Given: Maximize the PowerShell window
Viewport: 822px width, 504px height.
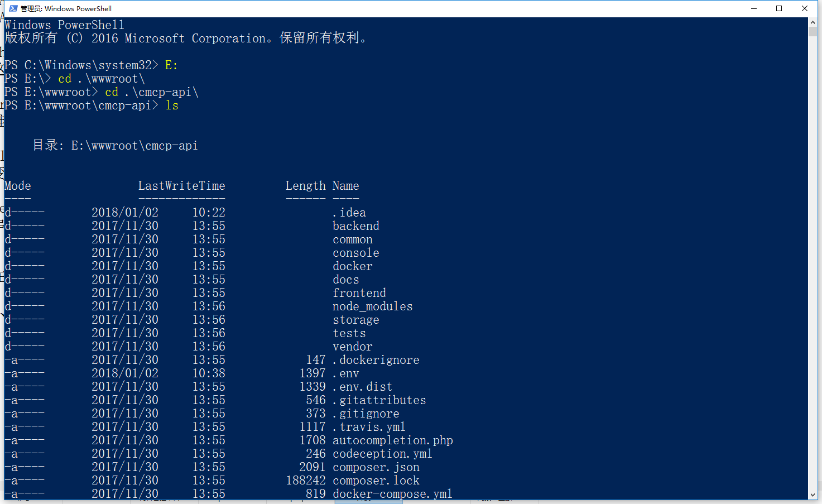Looking at the screenshot, I should [x=779, y=8].
